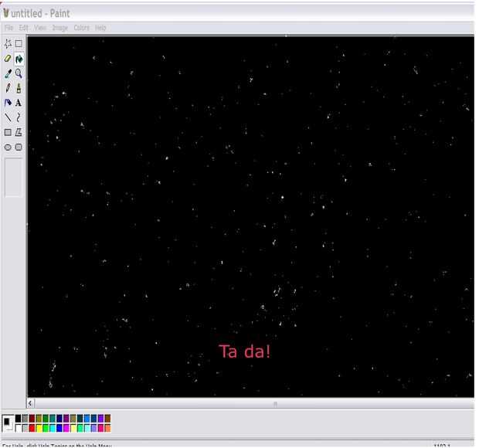Choose the Fill With Color bucket tool
The width and height of the screenshot is (479, 448).
point(19,59)
